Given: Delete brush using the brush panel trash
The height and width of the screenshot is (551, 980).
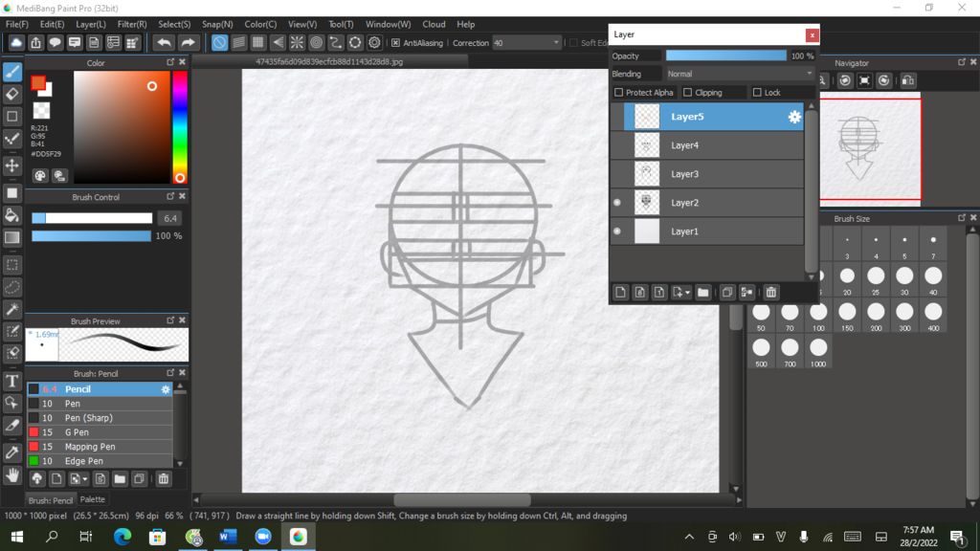Looking at the screenshot, I should coord(163,479).
